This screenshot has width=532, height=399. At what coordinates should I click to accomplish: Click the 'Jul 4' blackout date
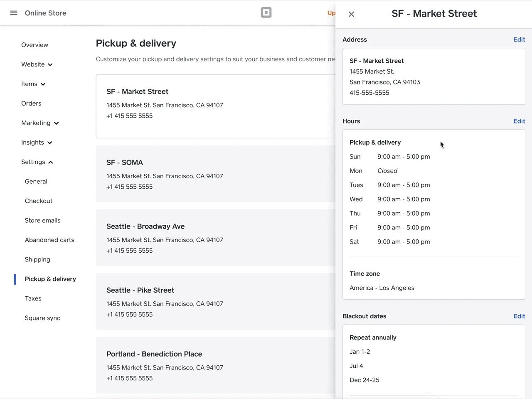[356, 366]
